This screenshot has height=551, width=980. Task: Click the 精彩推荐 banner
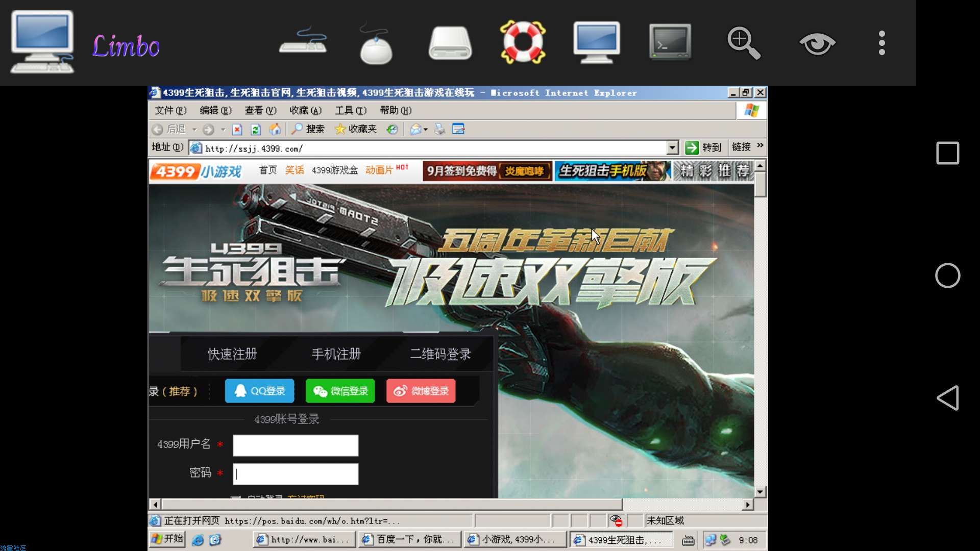click(x=714, y=171)
